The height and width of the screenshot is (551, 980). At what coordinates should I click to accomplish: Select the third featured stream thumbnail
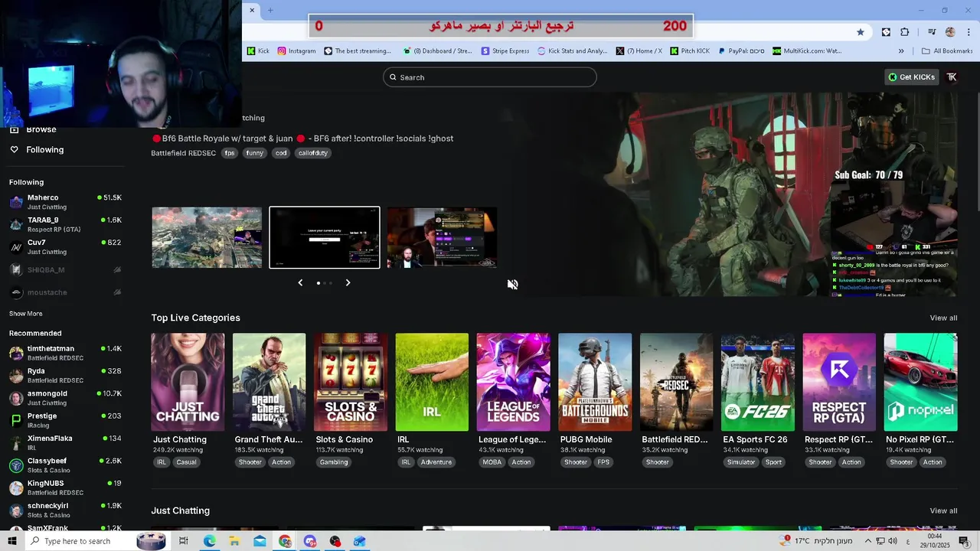pyautogui.click(x=442, y=237)
